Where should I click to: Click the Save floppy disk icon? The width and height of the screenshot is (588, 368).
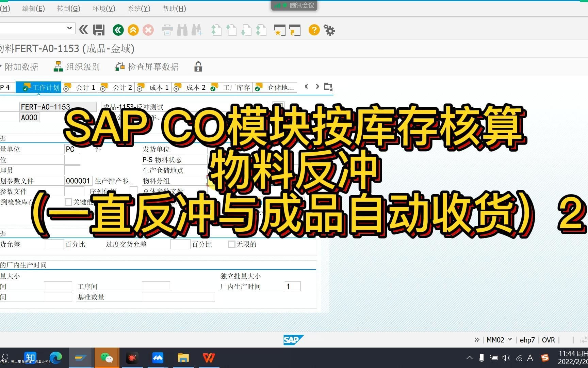point(99,30)
